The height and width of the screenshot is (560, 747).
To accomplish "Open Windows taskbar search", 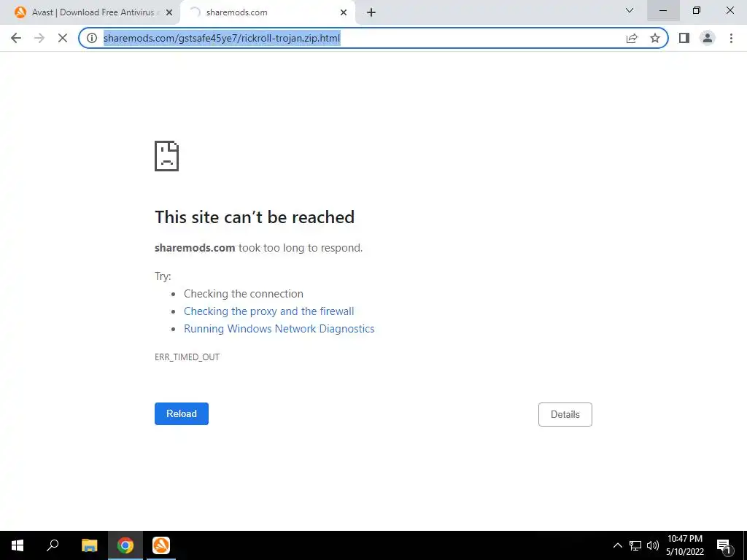I will click(53, 545).
